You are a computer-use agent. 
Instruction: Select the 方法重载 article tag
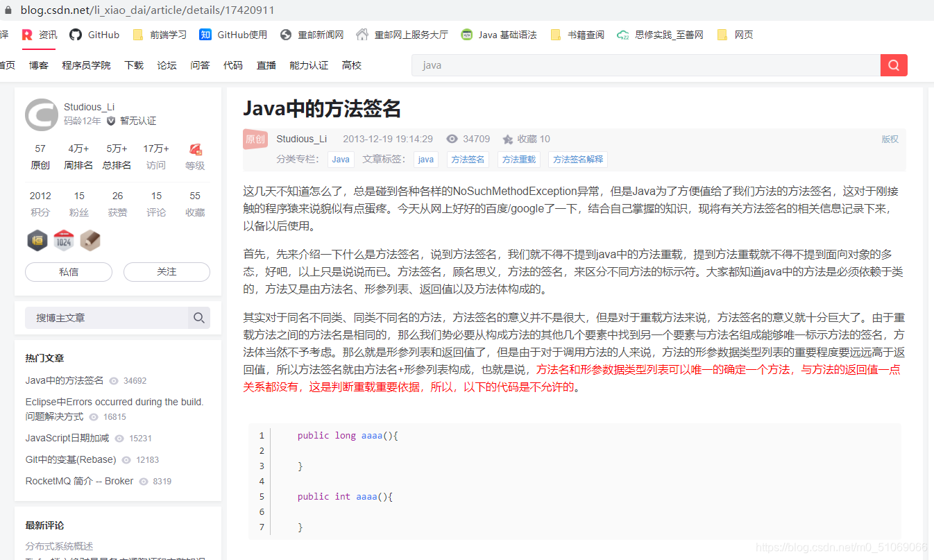point(519,160)
